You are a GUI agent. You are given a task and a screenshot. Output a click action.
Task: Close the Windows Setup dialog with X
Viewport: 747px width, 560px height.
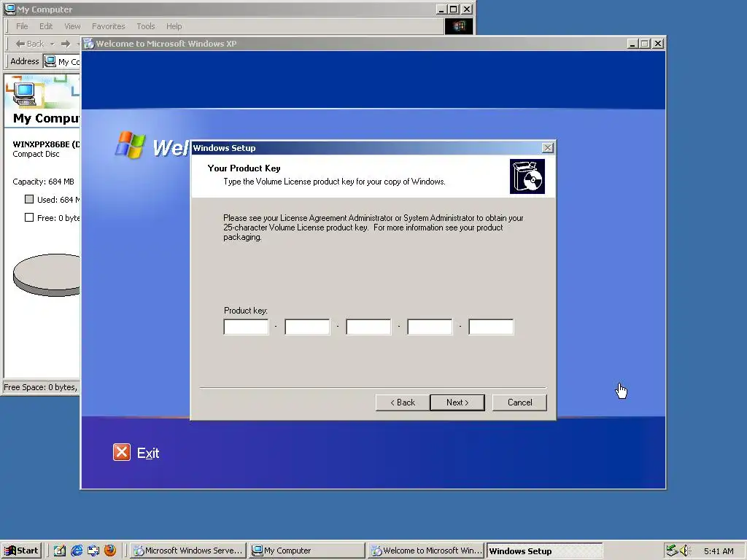coord(548,148)
